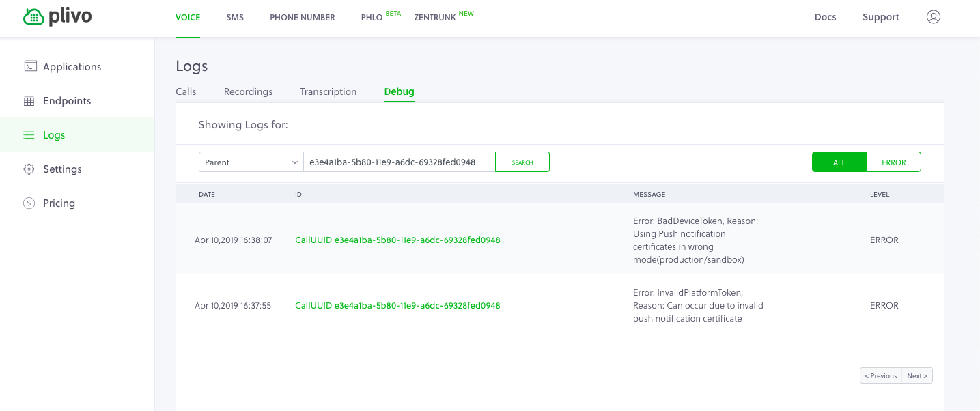Open the Transcription tab

click(328, 91)
